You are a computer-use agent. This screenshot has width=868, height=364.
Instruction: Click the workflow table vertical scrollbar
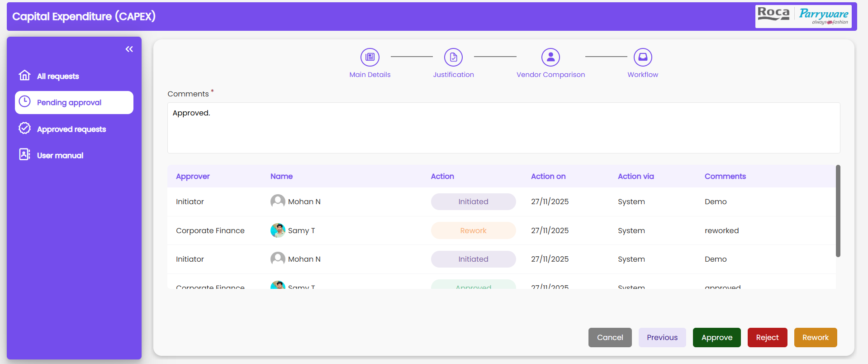tap(838, 211)
